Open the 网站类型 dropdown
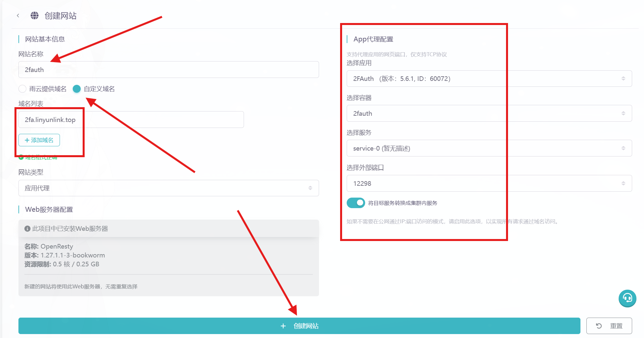 (168, 188)
